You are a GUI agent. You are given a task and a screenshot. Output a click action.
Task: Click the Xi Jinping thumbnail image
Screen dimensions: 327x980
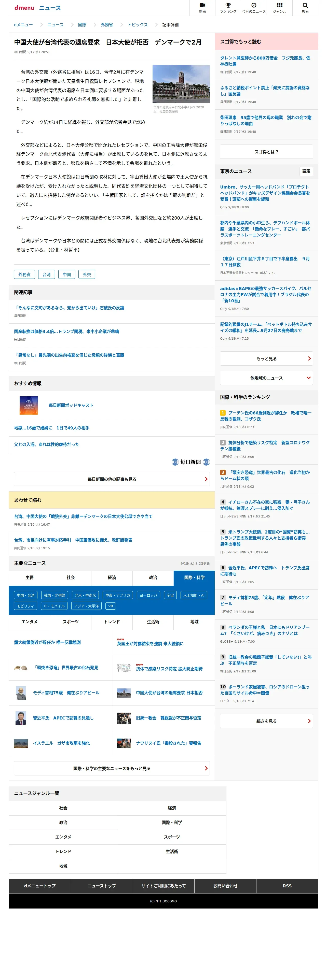(x=21, y=718)
